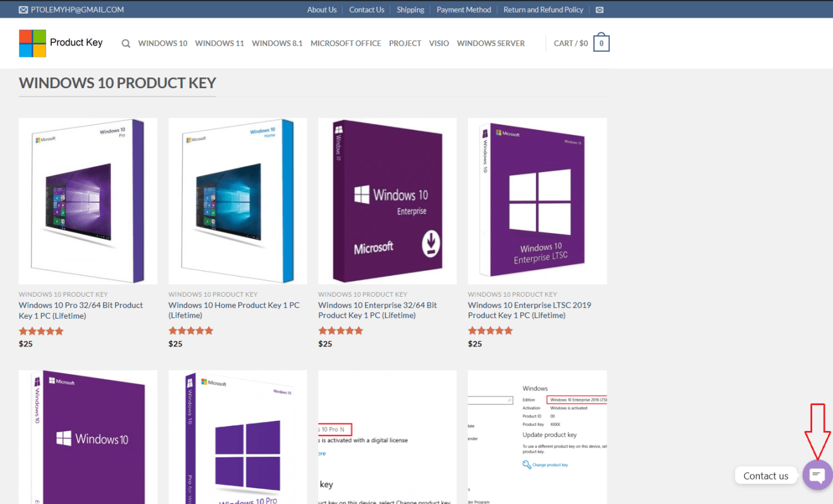Open the VISIO menu item
The width and height of the screenshot is (833, 504).
coord(439,43)
